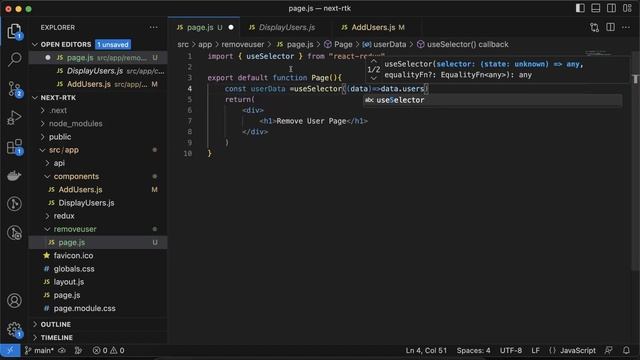Open Customize Layout icon in title bar
Viewport: 640px width, 360px height.
(627, 8)
